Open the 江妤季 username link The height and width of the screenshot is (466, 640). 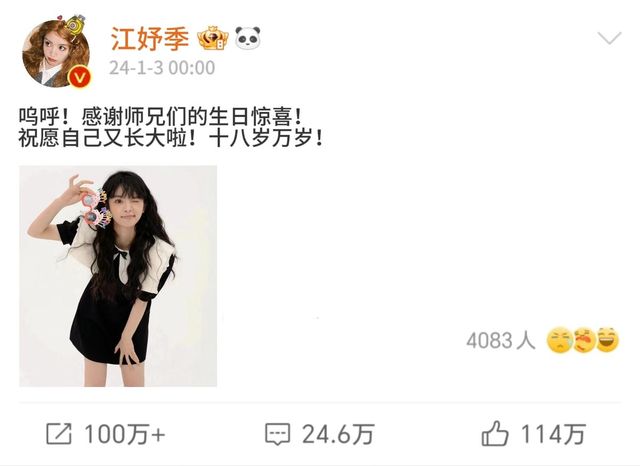(x=150, y=39)
